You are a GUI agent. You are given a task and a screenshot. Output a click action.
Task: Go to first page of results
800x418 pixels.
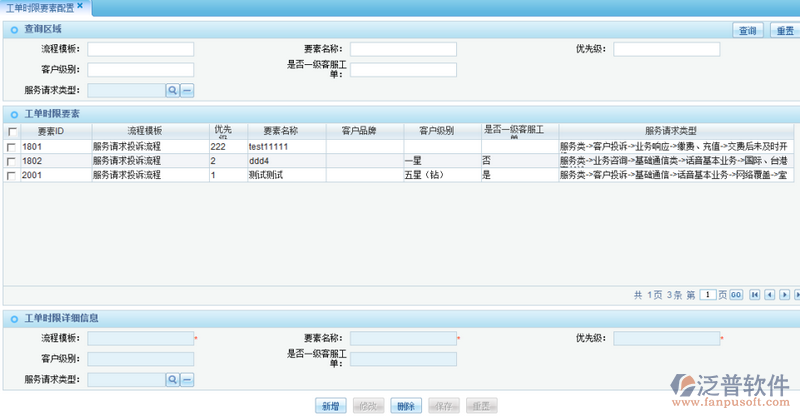(755, 295)
